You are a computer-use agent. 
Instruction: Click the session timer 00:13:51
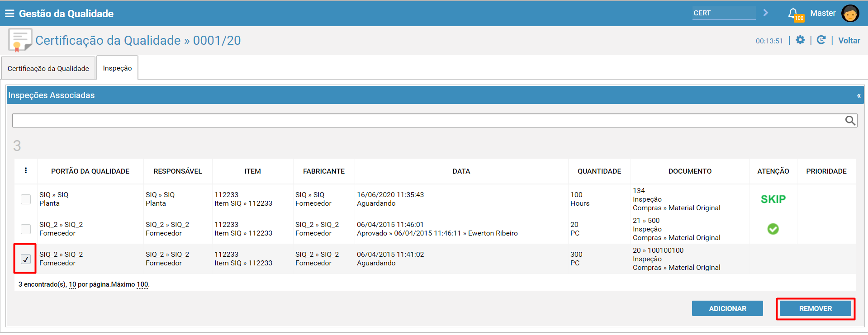tap(769, 41)
